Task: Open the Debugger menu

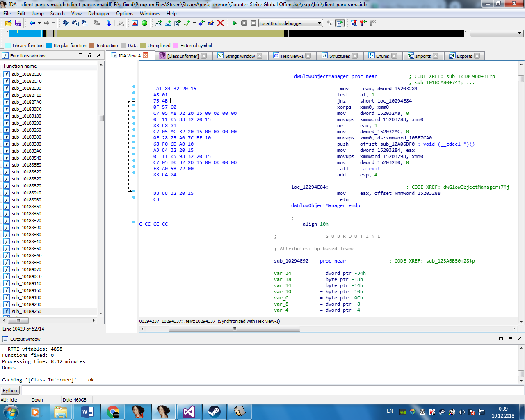Action: point(99,13)
